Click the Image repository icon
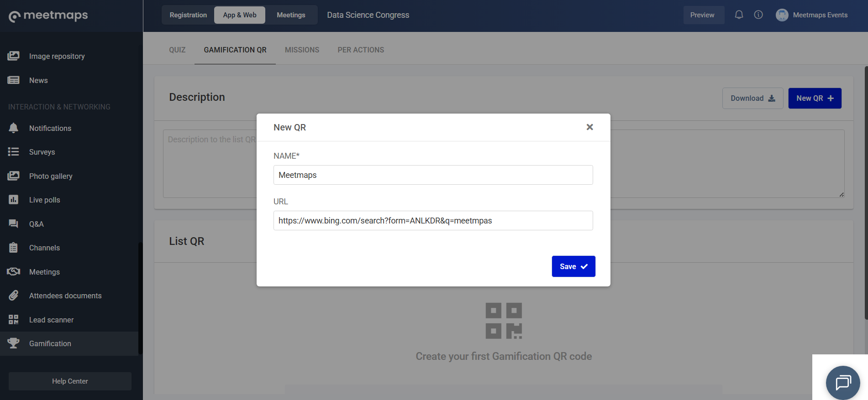 [14, 56]
